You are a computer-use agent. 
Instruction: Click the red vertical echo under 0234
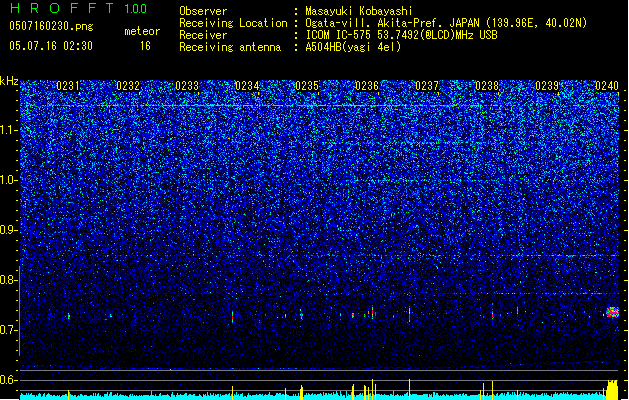[x=232, y=316]
